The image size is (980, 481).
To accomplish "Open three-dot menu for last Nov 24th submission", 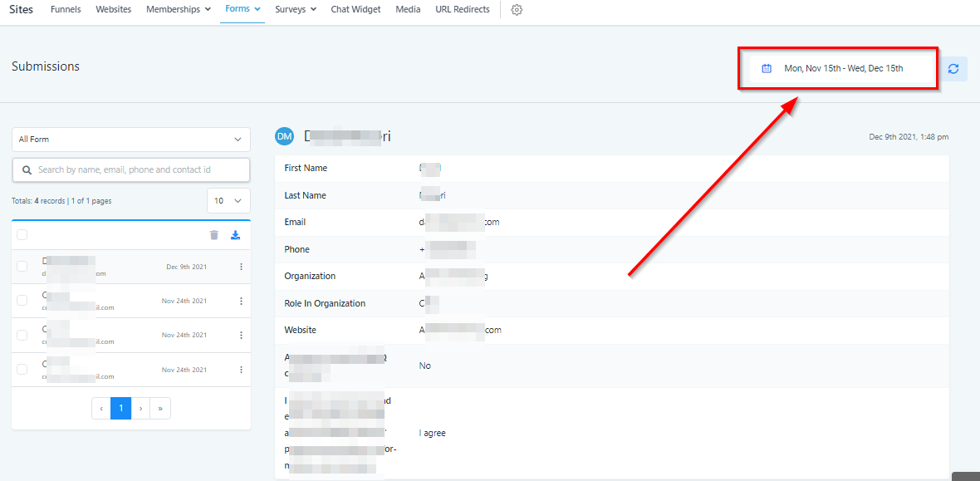I will coord(241,370).
